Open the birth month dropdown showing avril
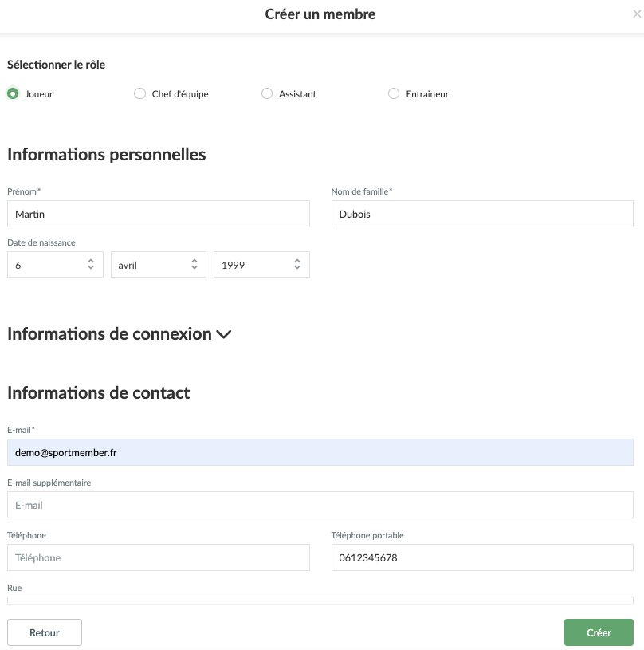644x650 pixels. 158,265
